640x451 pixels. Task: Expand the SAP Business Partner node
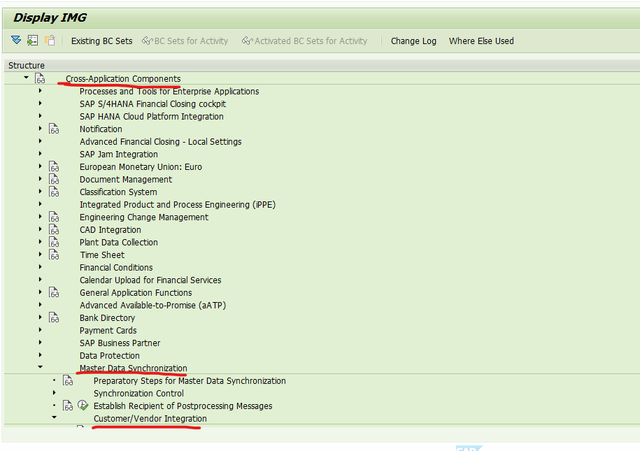coord(40,342)
